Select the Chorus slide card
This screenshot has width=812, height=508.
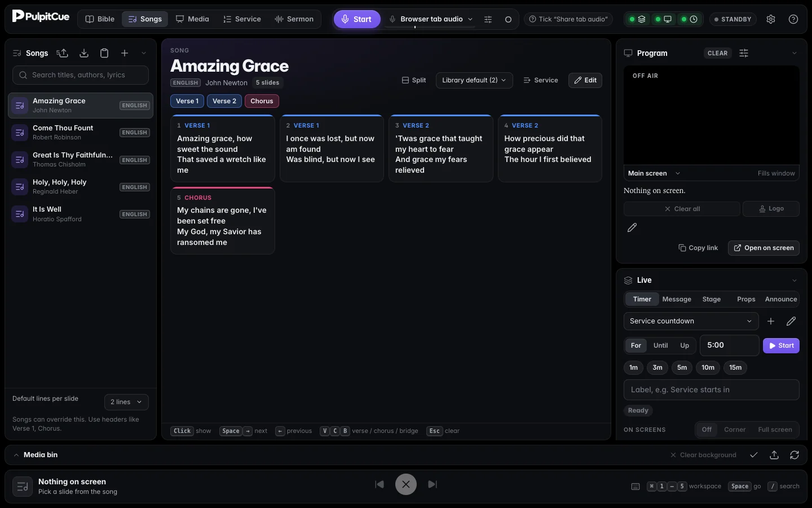tap(222, 221)
